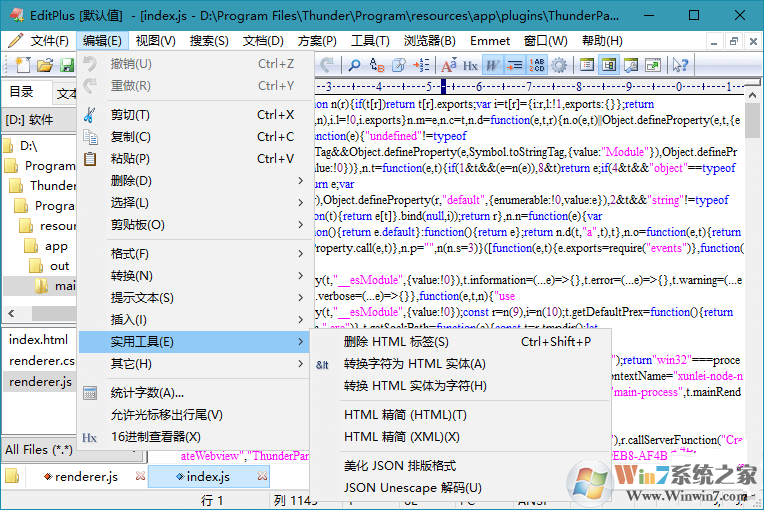Open Preferences with the gear icon
This screenshot has height=510, width=764.
[559, 64]
